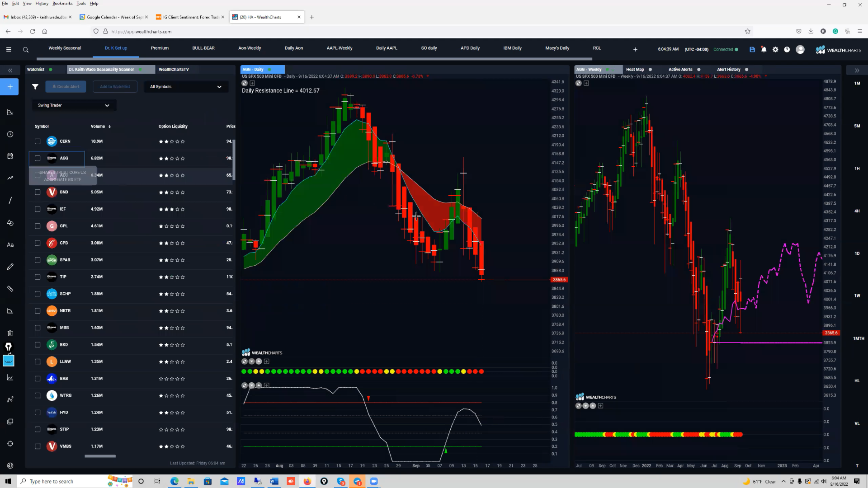
Task: Click the blue plus add button in sidebar
Action: click(9, 87)
